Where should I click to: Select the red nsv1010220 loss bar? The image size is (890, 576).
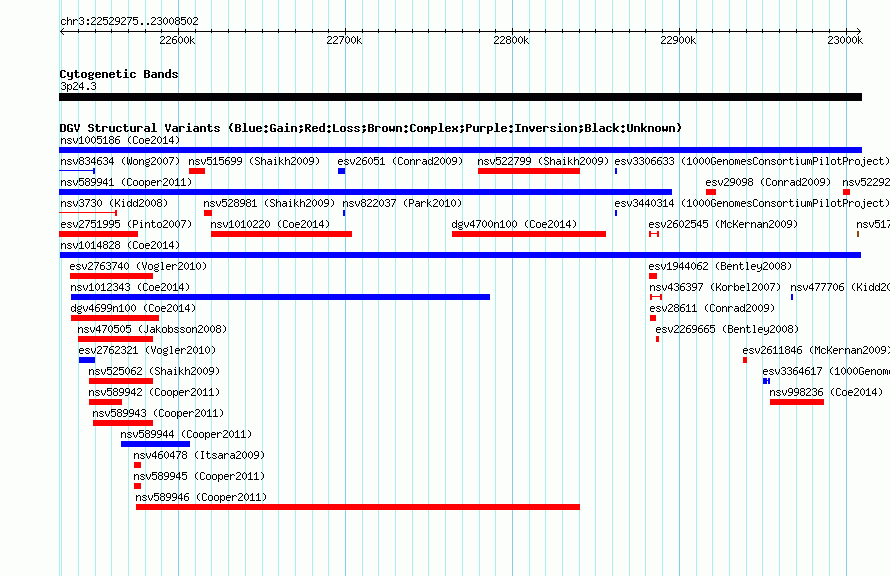tap(282, 234)
